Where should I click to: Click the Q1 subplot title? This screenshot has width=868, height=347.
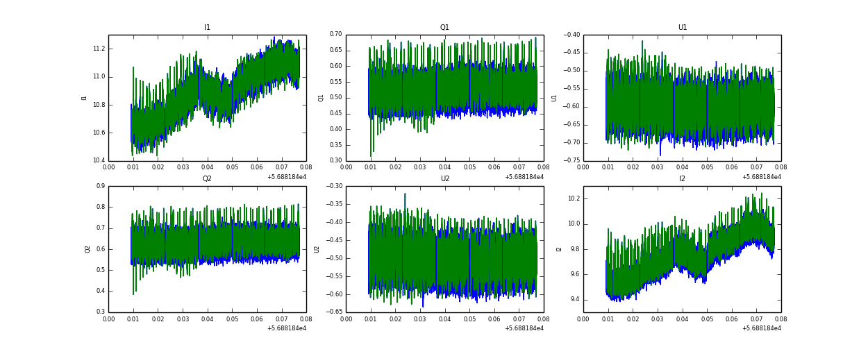pos(444,28)
